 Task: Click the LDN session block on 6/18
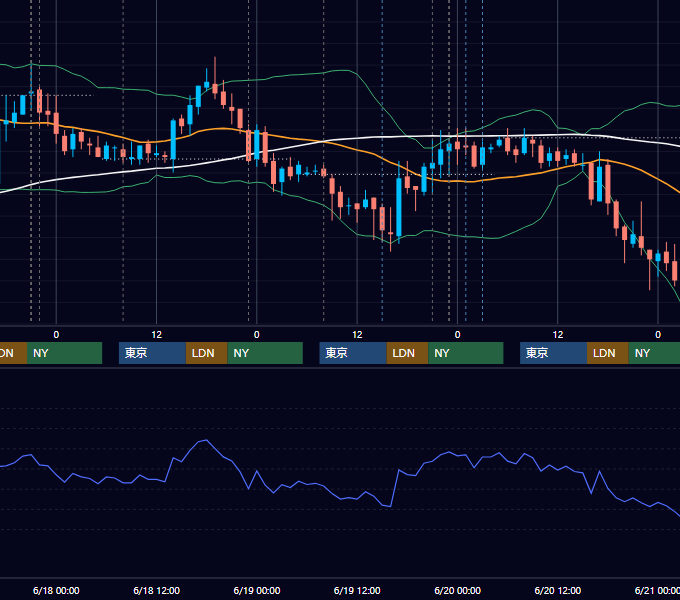[206, 353]
